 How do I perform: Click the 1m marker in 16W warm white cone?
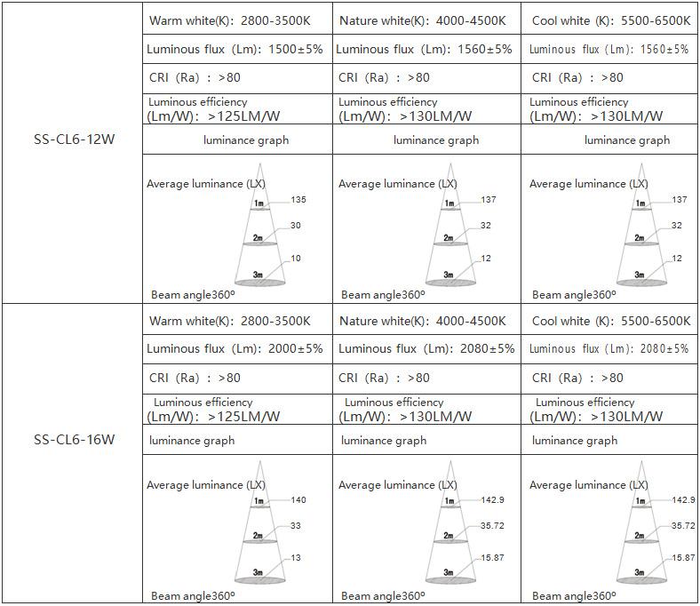pyautogui.click(x=259, y=502)
